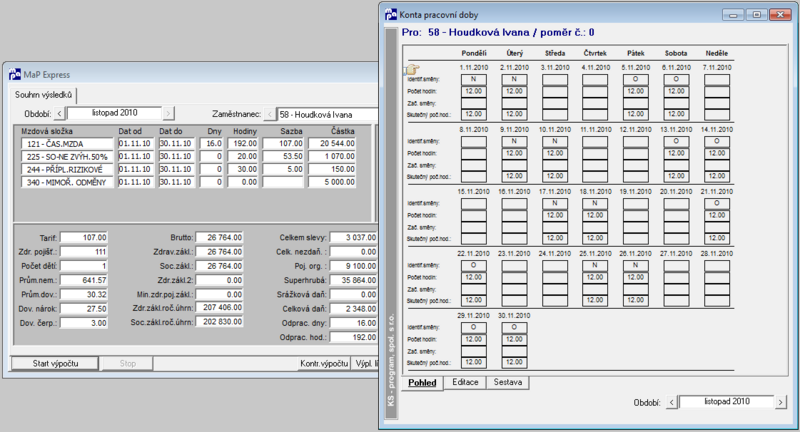The width and height of the screenshot is (800, 432).
Task: Click the Start výpočtu button
Action: tap(55, 363)
